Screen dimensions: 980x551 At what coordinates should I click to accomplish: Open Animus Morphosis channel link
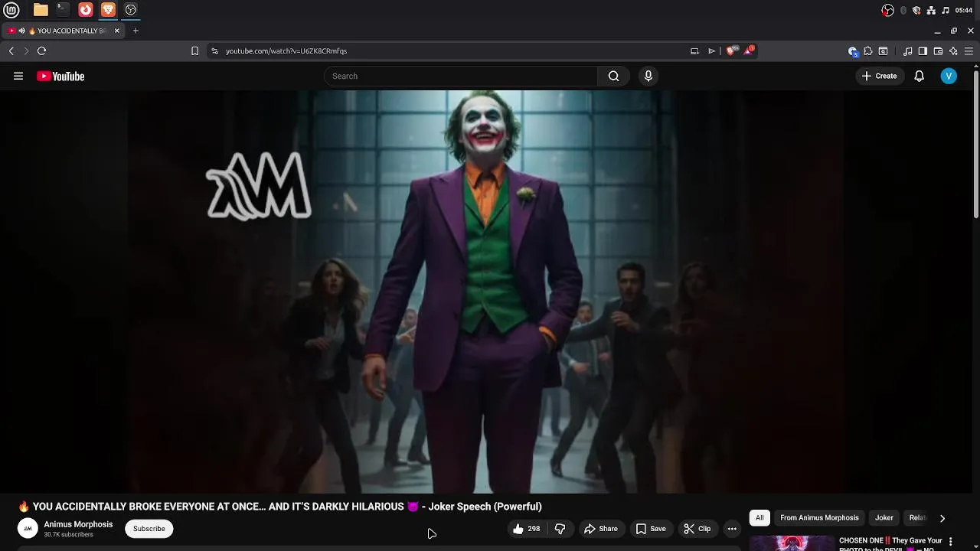(78, 524)
